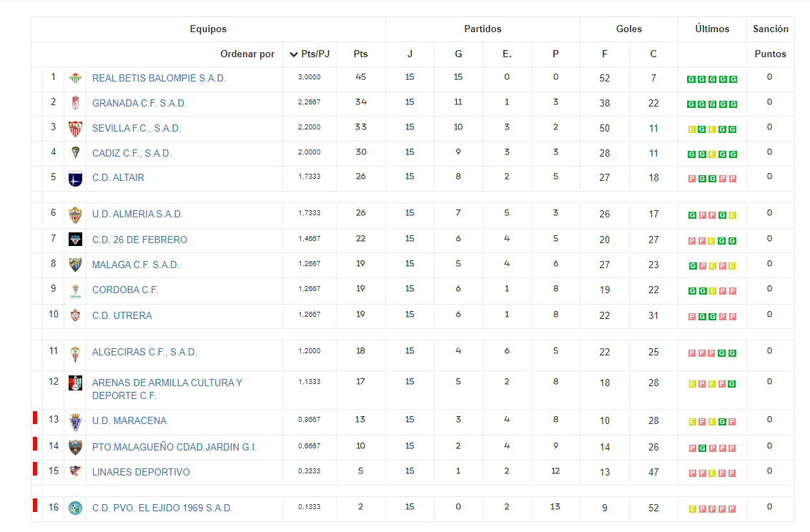Click last result badge in Almeria row
The image size is (810, 532).
coord(733,215)
